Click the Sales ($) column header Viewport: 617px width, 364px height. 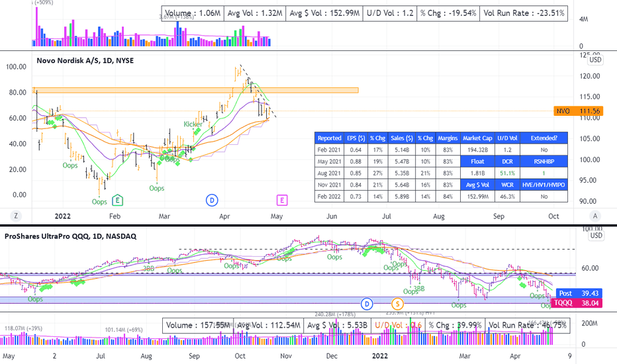(402, 138)
